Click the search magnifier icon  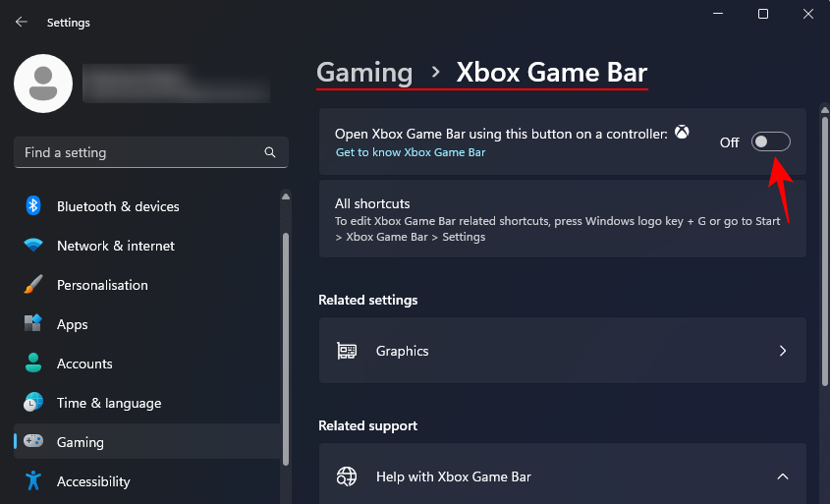(270, 152)
